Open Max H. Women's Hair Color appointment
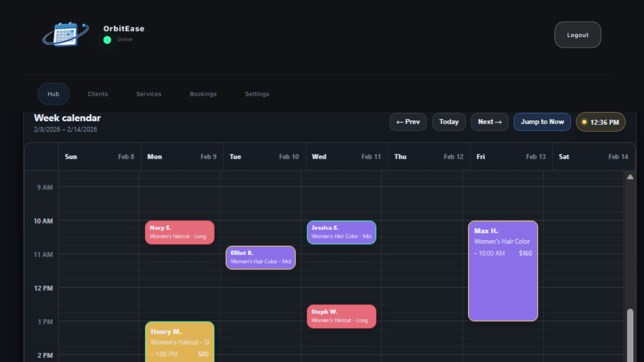This screenshot has width=644, height=362. (503, 271)
